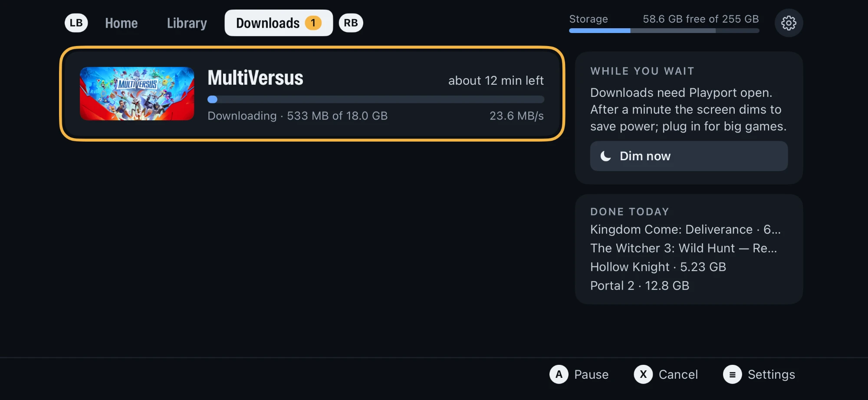
Task: Click the Storage label
Action: point(589,19)
